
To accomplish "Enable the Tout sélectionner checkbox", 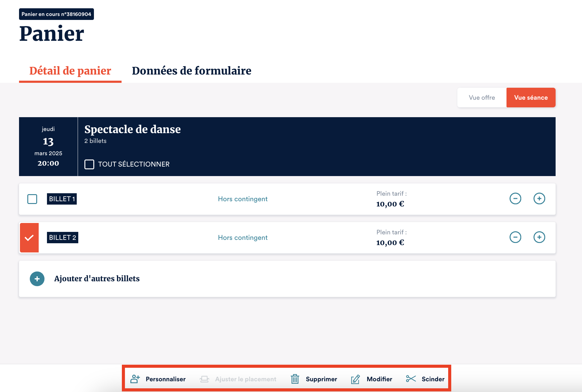I will [x=89, y=164].
